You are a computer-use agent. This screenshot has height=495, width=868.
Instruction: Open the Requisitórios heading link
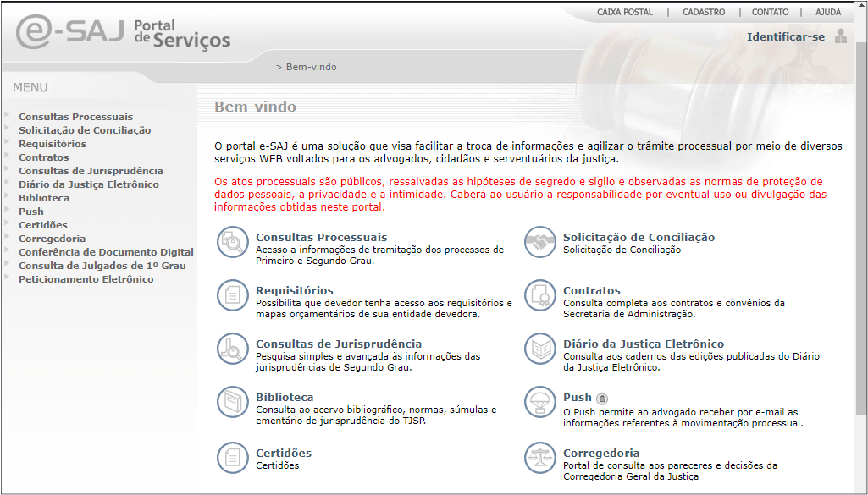pos(295,290)
